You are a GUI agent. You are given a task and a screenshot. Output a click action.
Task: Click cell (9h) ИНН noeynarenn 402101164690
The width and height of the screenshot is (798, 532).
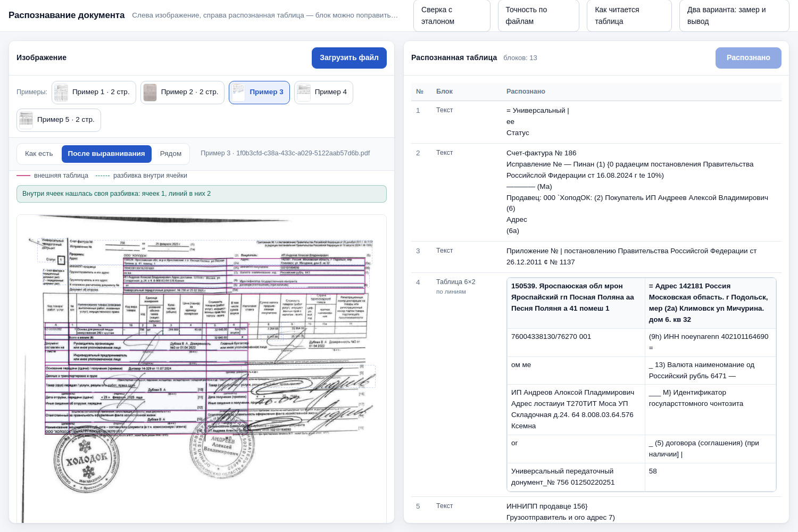(710, 343)
